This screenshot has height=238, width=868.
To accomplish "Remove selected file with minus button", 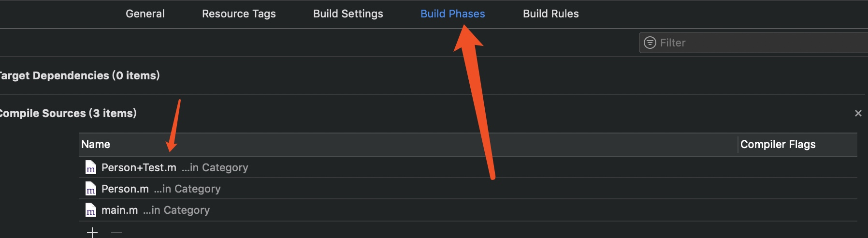I will click(x=116, y=232).
